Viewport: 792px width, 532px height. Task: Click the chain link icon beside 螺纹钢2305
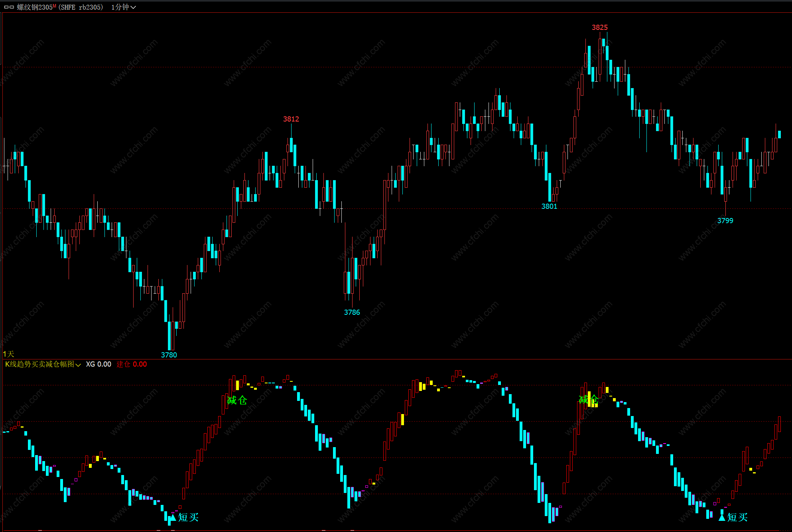9,7
